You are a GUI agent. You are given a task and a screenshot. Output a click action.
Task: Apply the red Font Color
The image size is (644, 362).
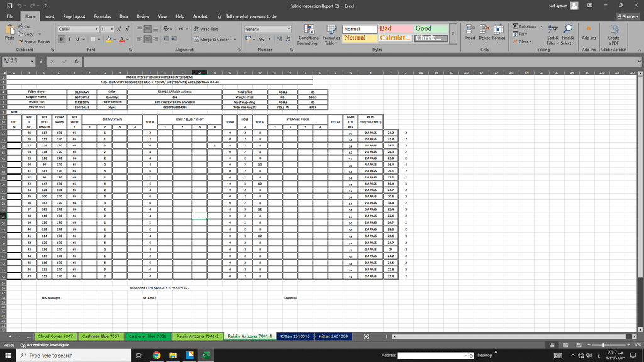121,40
